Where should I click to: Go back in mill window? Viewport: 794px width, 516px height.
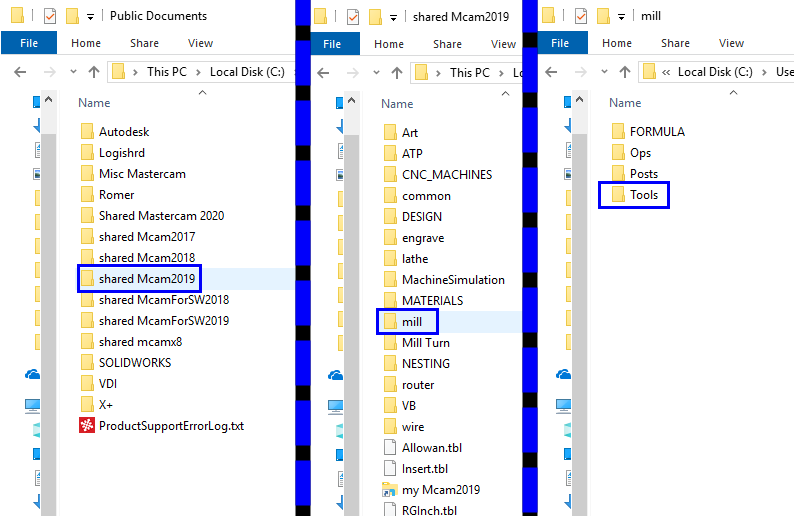click(551, 72)
